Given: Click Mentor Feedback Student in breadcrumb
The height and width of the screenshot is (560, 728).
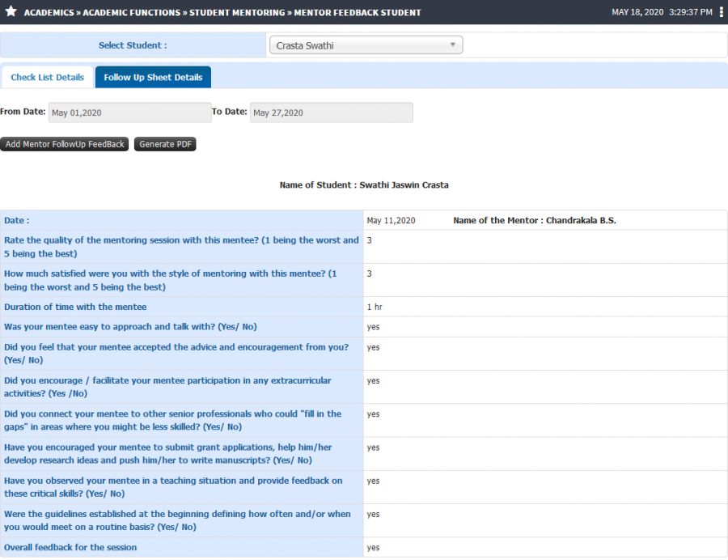Looking at the screenshot, I should point(358,12).
